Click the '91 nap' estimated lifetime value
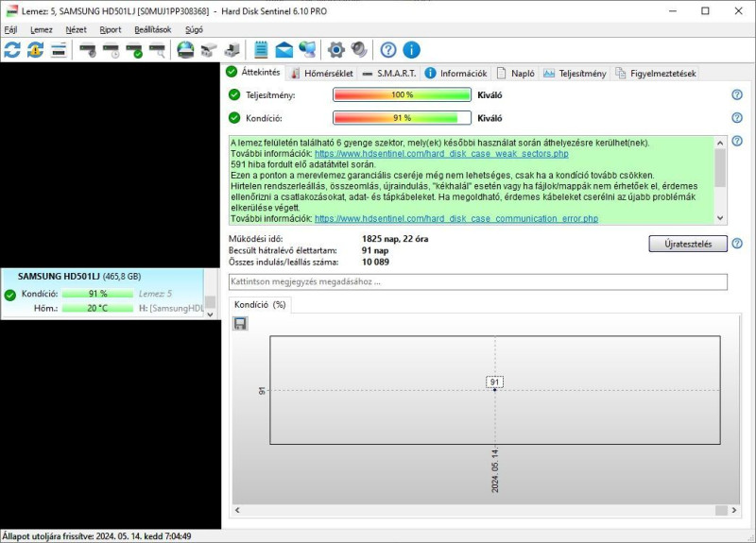Viewport: 756px width, 543px height. tap(375, 250)
